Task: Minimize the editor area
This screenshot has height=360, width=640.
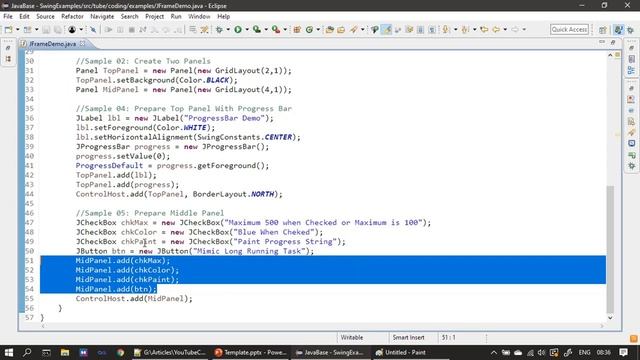Action: coord(602,42)
